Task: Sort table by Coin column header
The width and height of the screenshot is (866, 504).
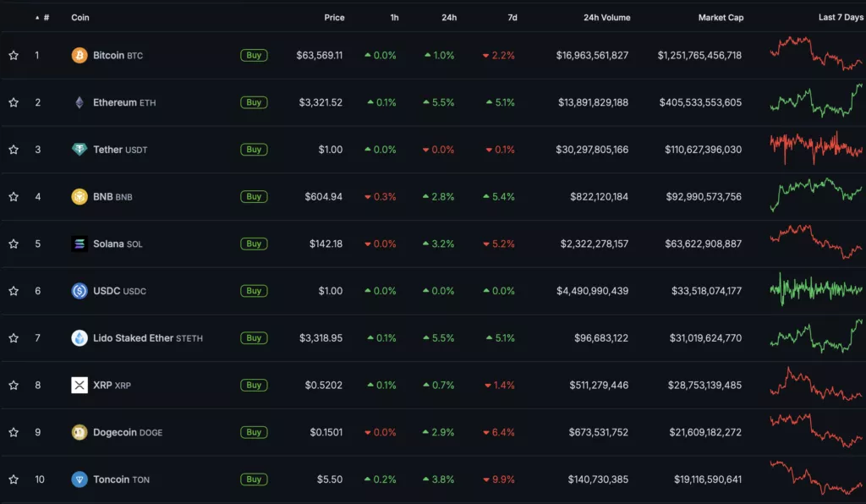Action: pos(80,18)
